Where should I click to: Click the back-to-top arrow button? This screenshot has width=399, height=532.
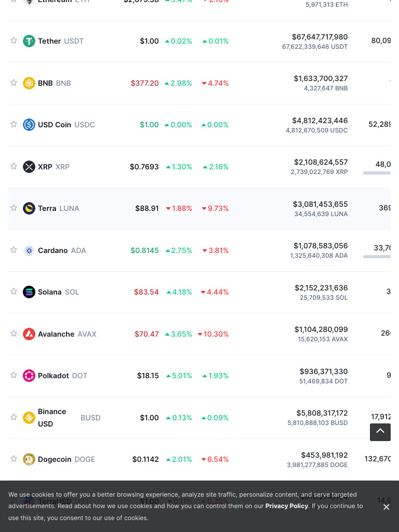coord(380,432)
